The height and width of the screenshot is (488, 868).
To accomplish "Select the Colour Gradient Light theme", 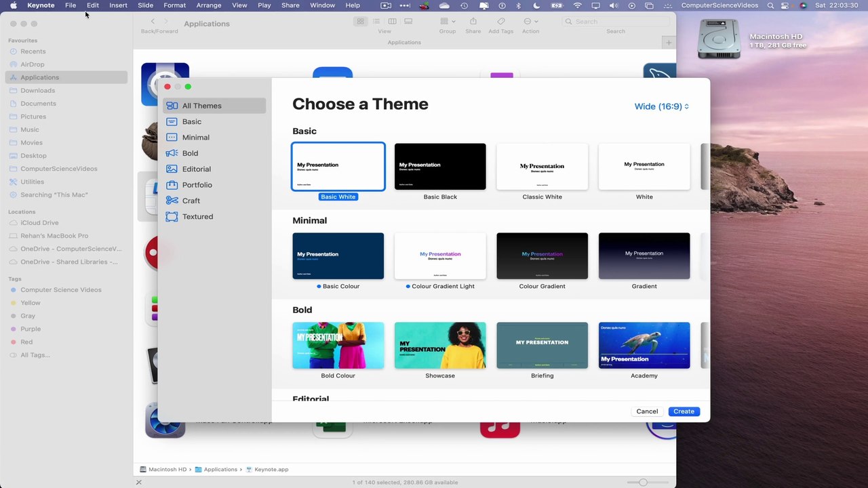I will [440, 256].
